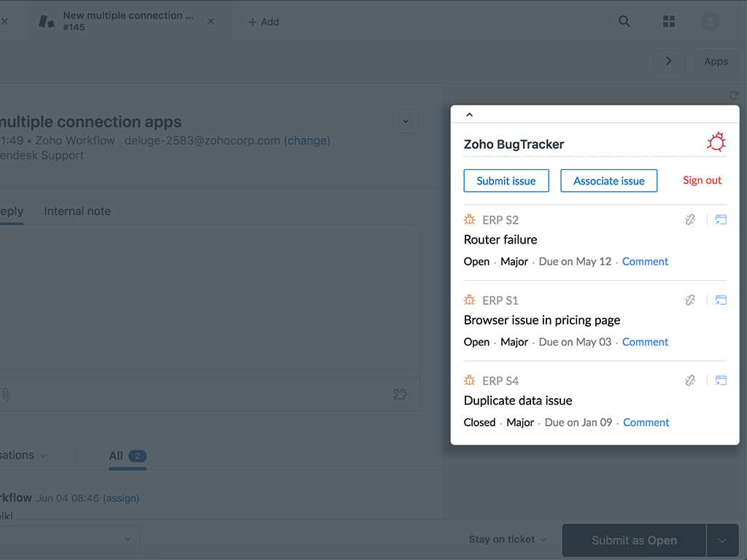Open ERP S2 issue in new window
The height and width of the screenshot is (560, 747).
(721, 219)
